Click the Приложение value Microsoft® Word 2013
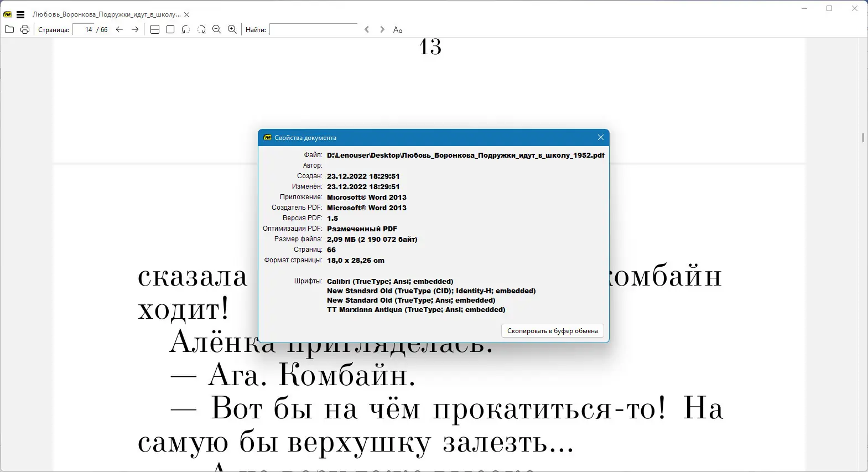This screenshot has height=472, width=868. point(367,198)
